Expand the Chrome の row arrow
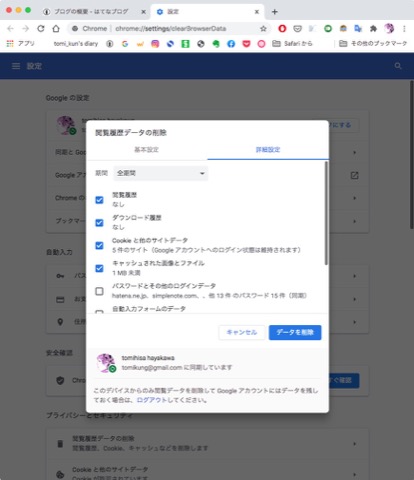Viewport: 414px width, 480px height. click(354, 198)
